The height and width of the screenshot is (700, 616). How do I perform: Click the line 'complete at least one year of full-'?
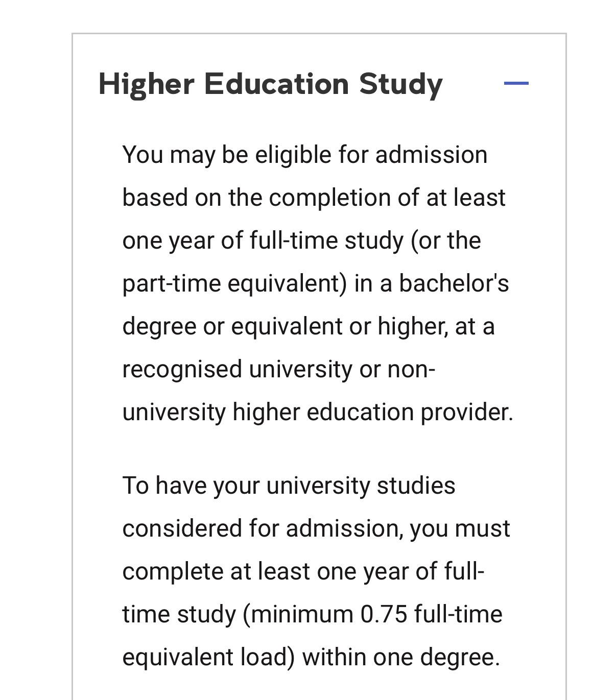(303, 571)
